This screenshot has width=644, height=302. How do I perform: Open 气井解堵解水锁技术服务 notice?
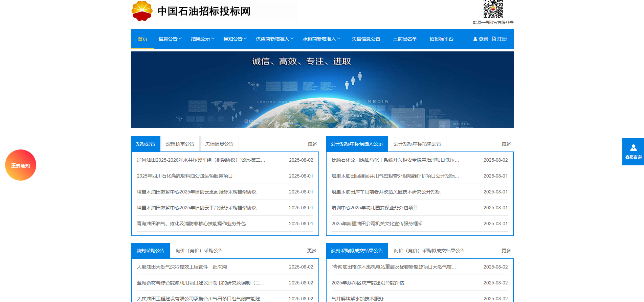pyautogui.click(x=357, y=299)
